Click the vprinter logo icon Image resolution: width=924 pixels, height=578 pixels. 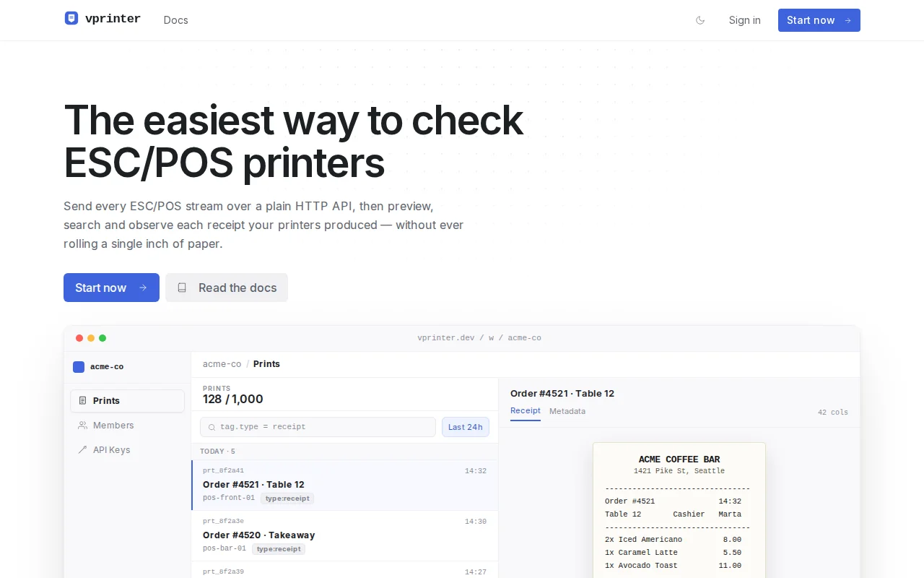(x=71, y=19)
